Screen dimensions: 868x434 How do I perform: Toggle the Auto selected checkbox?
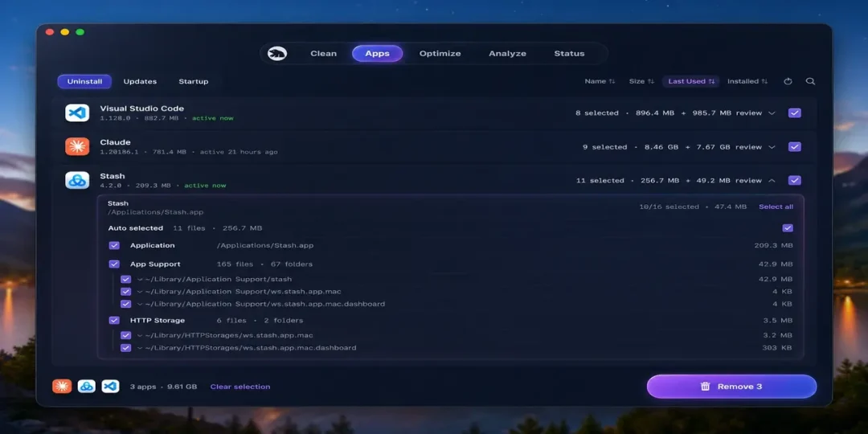click(788, 228)
